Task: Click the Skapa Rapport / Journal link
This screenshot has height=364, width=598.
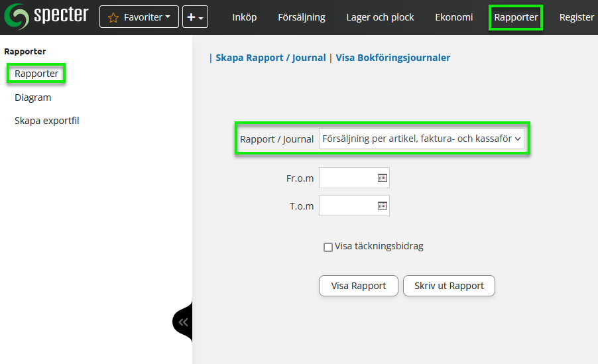Action: pyautogui.click(x=270, y=58)
